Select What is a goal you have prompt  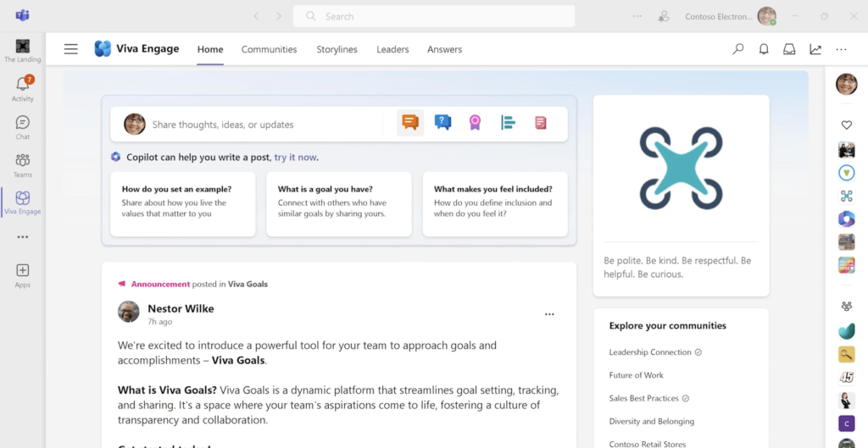click(x=339, y=204)
